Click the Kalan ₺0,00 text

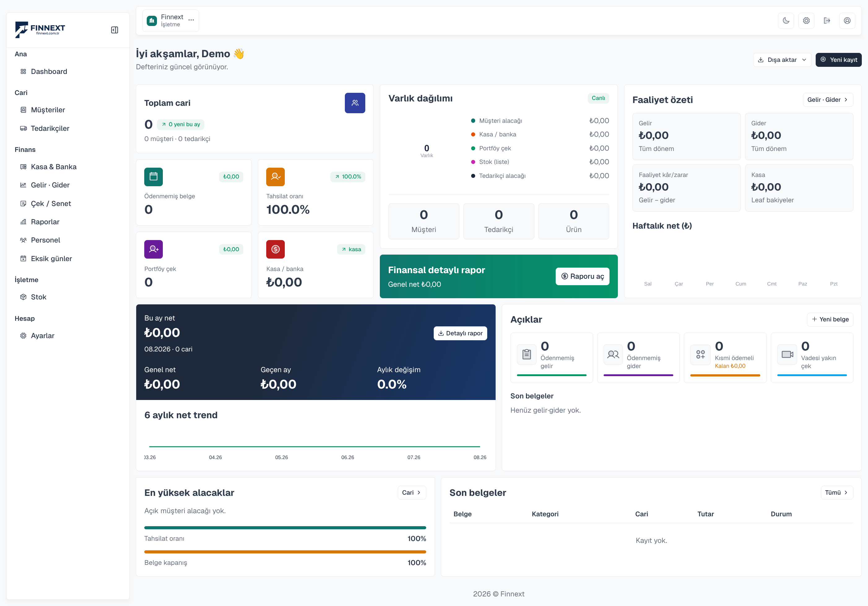point(730,366)
